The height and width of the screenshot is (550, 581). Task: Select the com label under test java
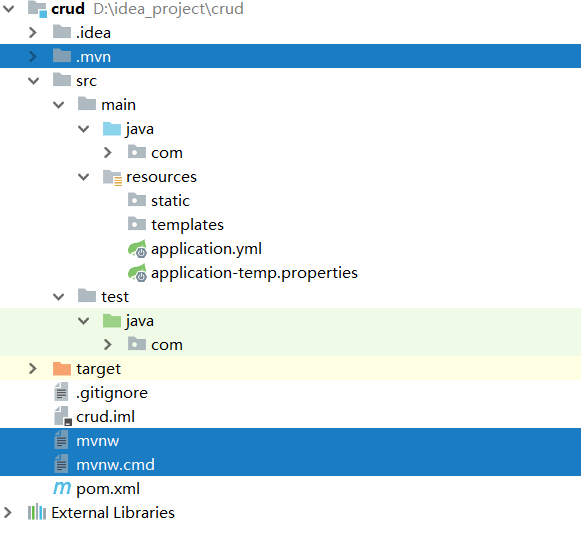pyautogui.click(x=167, y=345)
